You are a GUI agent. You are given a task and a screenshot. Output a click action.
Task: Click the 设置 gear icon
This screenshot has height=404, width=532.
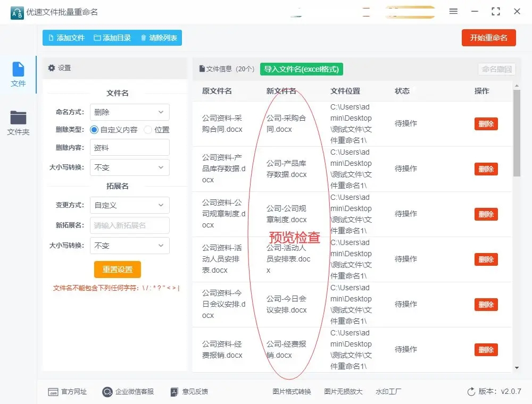[52, 68]
